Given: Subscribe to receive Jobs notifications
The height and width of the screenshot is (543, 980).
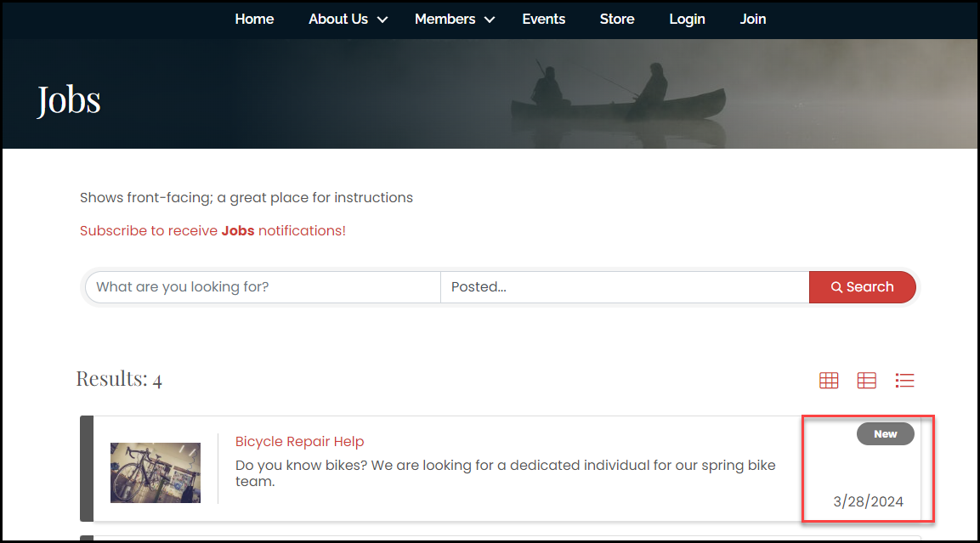Looking at the screenshot, I should (x=212, y=231).
